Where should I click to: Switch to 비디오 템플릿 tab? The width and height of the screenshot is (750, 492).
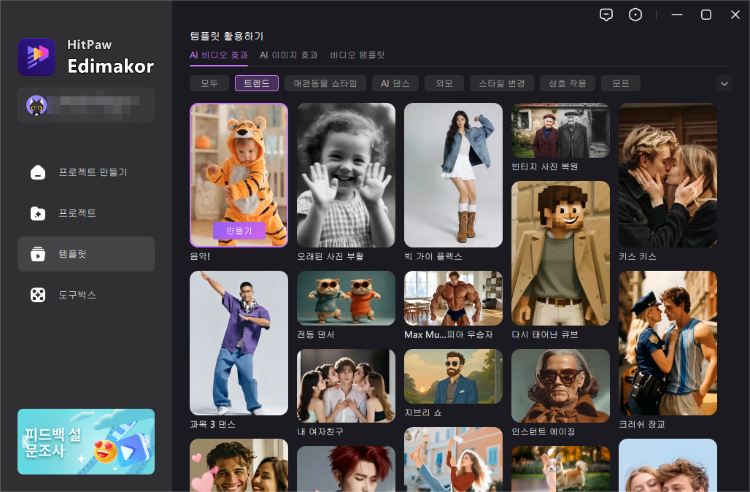click(x=357, y=55)
